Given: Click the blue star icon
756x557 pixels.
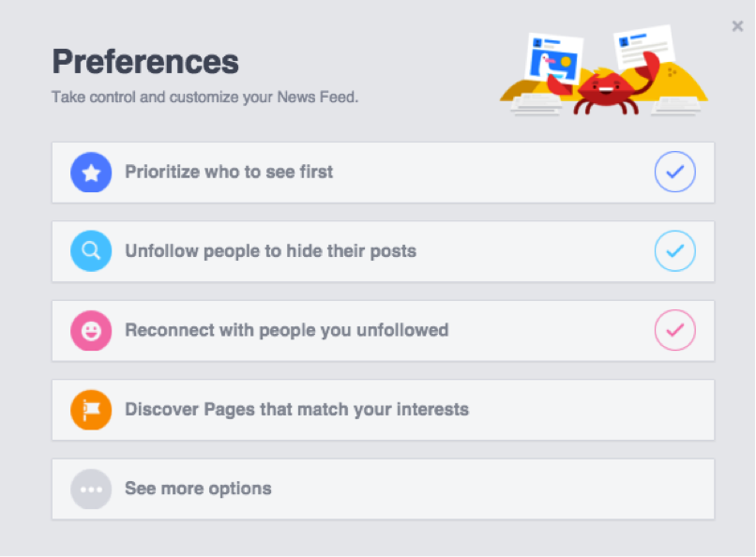Looking at the screenshot, I should [x=91, y=173].
